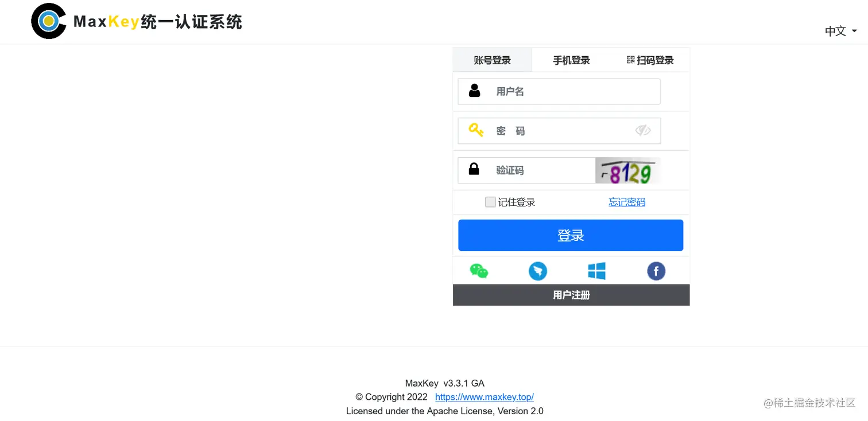868x421 pixels.
Task: Focus the 密码 input field
Action: pyautogui.click(x=559, y=131)
